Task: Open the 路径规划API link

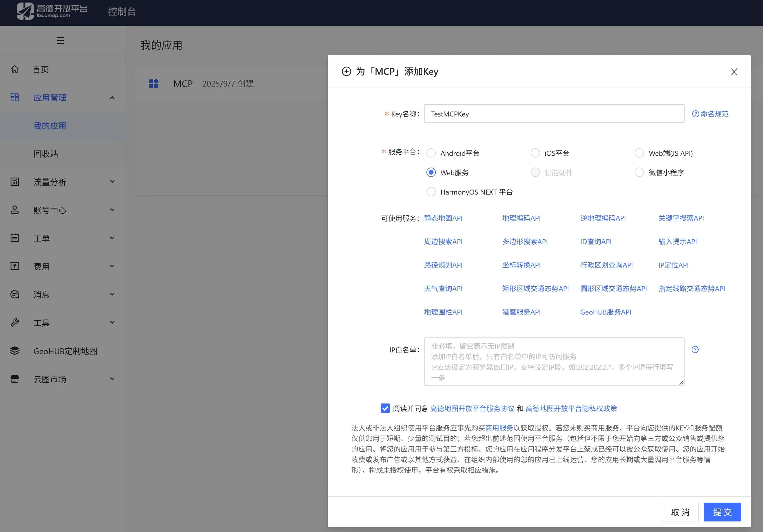Action: click(x=443, y=265)
